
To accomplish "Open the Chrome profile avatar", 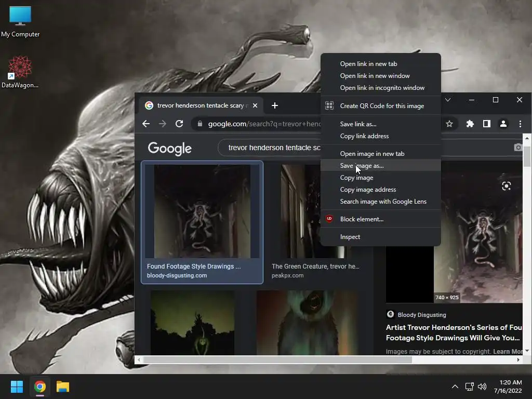I will tap(503, 124).
